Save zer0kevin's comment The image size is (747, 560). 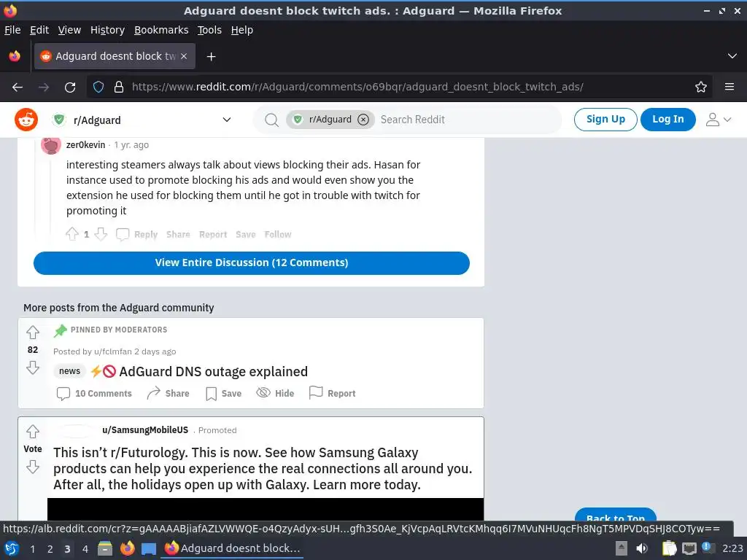[x=246, y=234]
